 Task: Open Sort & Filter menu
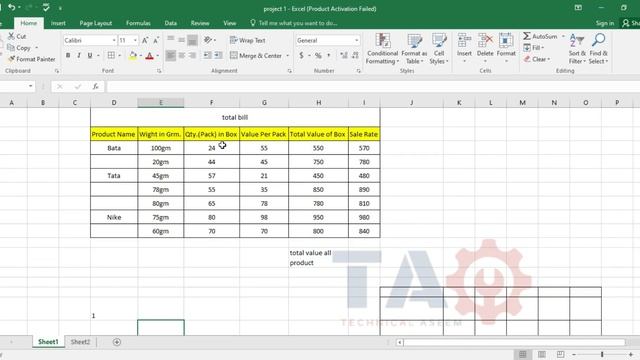577,49
